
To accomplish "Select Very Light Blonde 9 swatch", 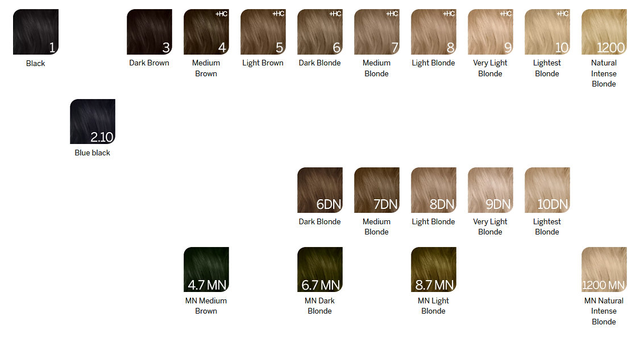I will pyautogui.click(x=490, y=32).
